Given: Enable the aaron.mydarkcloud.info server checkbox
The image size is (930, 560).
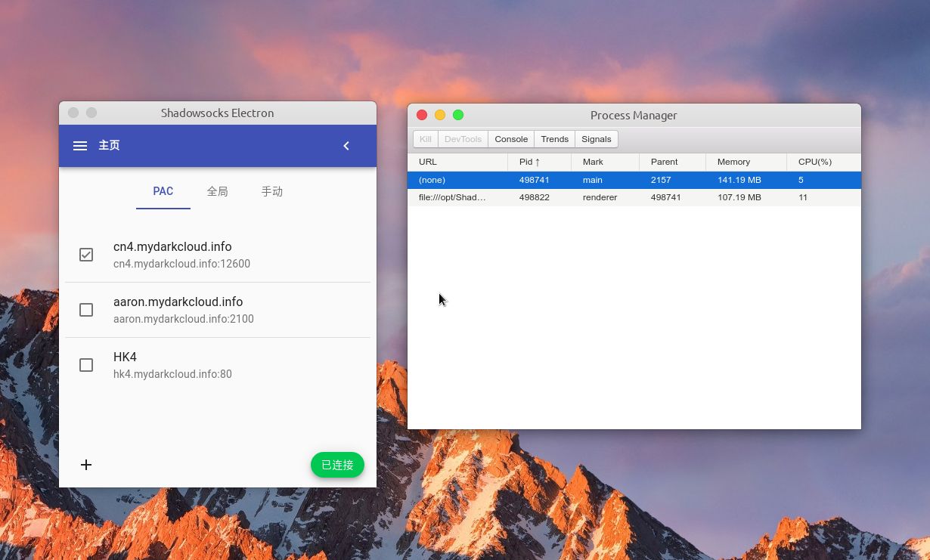Looking at the screenshot, I should [86, 310].
